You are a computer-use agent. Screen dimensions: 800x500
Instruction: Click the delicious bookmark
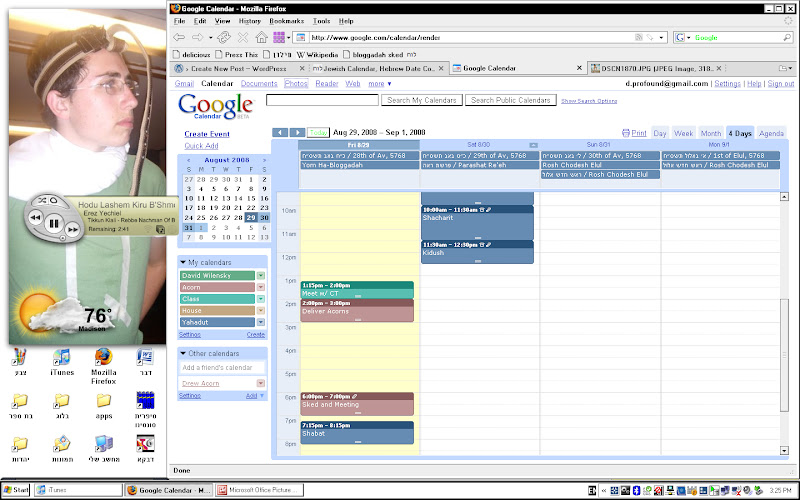point(192,55)
